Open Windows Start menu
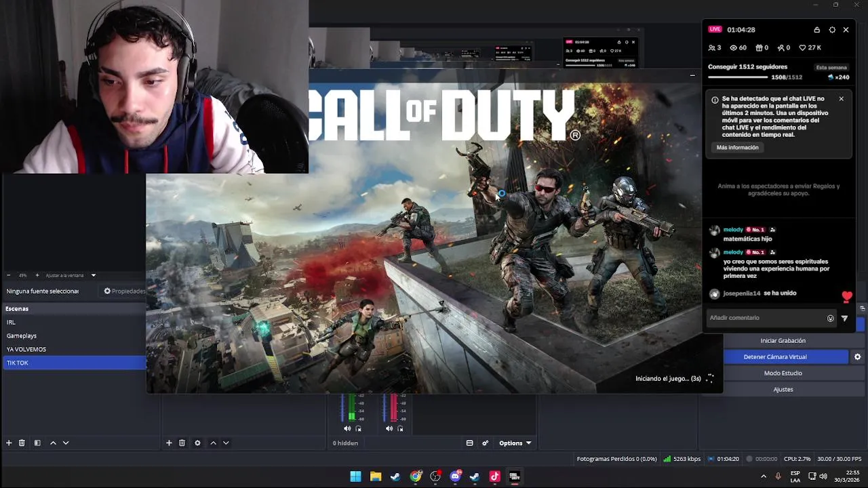Screen dimensions: 868x488 click(355, 476)
